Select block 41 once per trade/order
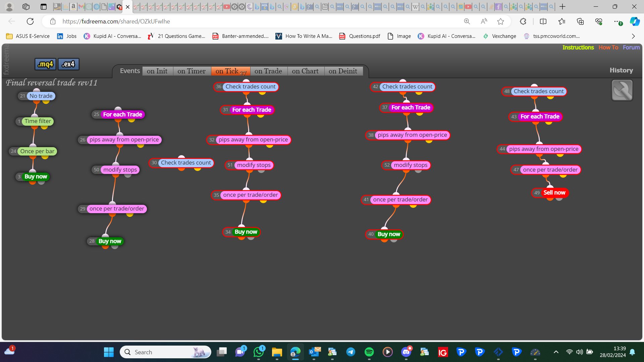Screen dimensions: 644x362 [x=396, y=200]
